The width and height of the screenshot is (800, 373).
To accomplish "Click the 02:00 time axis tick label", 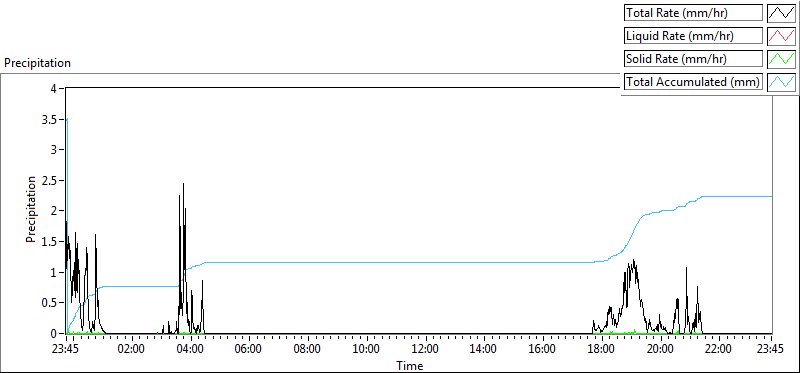I will click(132, 350).
